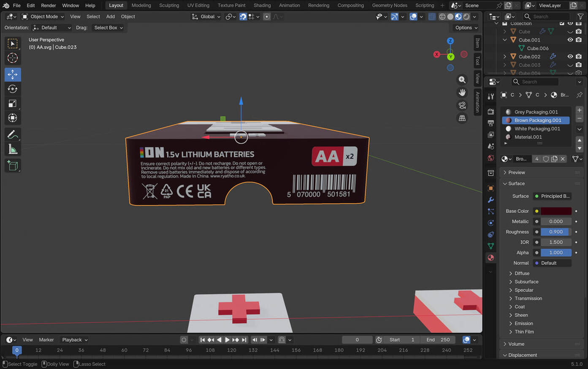
Task: Pick the Add Cube tool
Action: point(13,166)
